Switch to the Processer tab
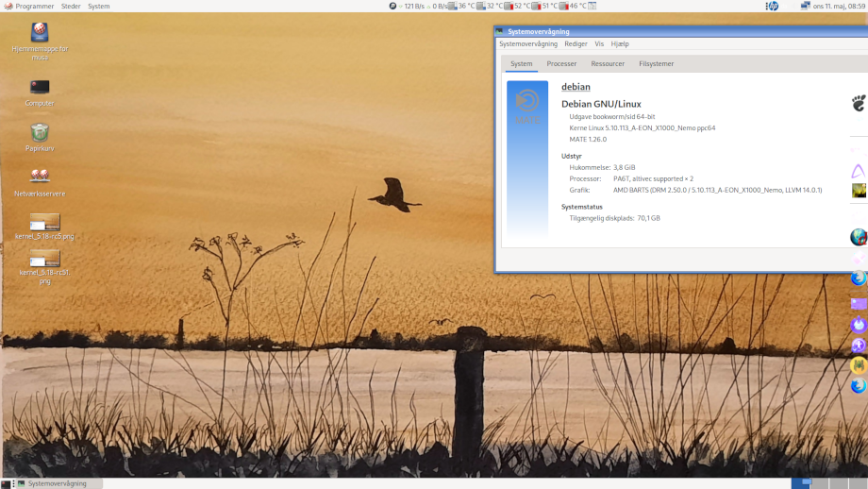 [561, 64]
